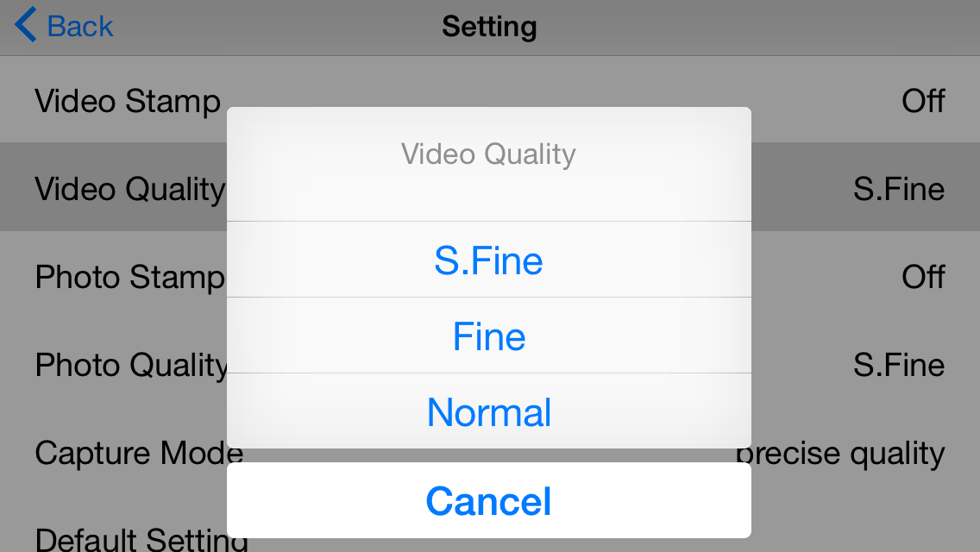Open the Photo Stamp setting row
Viewport: 980px width, 552px height.
click(x=490, y=276)
